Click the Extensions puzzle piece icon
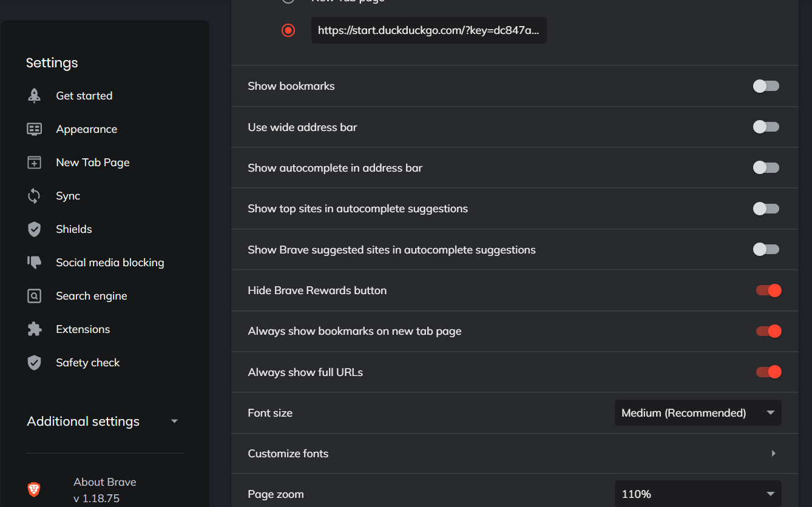The image size is (812, 507). click(x=35, y=329)
